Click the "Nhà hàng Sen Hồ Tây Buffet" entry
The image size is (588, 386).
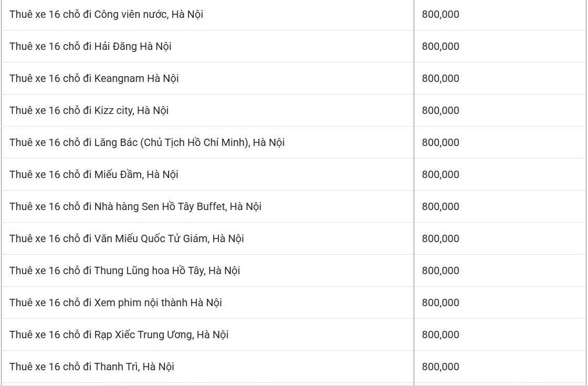click(x=135, y=206)
